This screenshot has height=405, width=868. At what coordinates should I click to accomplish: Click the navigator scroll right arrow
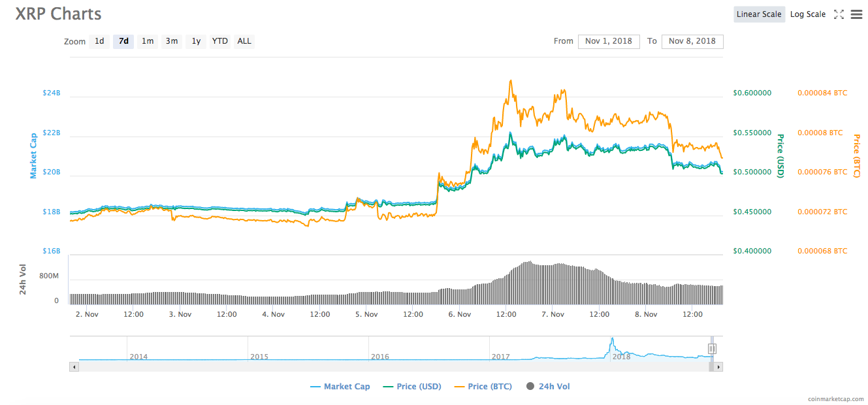tap(718, 367)
